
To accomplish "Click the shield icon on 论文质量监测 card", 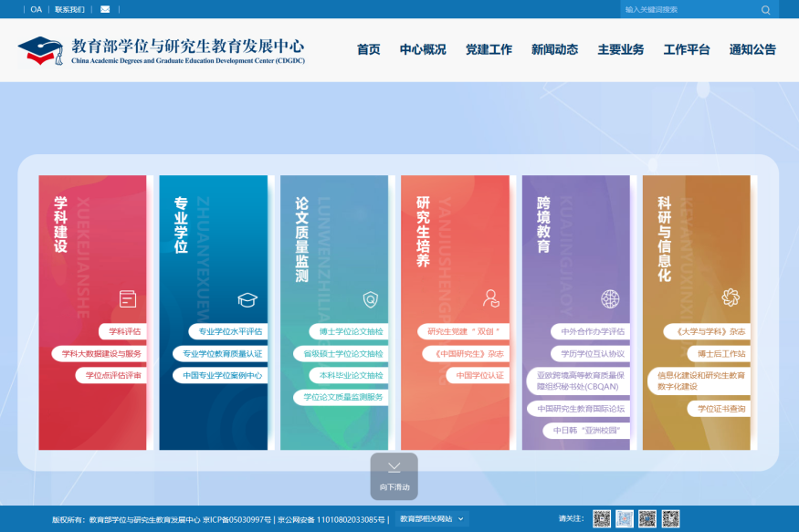I will tap(371, 299).
